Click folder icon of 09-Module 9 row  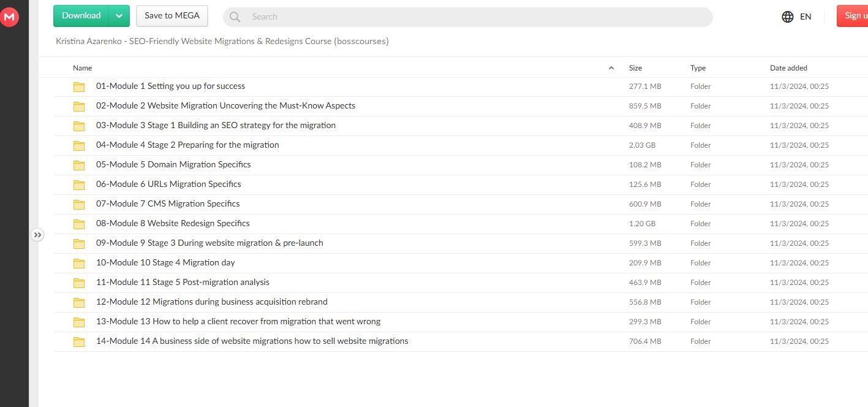[x=79, y=244]
